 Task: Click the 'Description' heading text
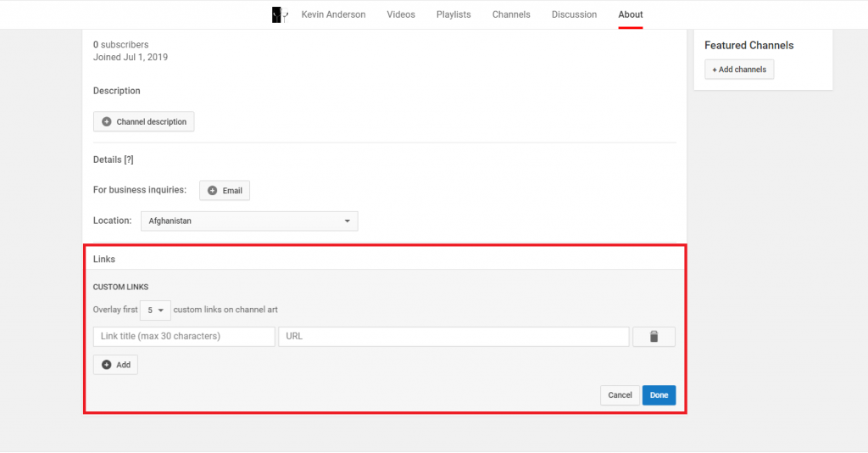coord(117,91)
